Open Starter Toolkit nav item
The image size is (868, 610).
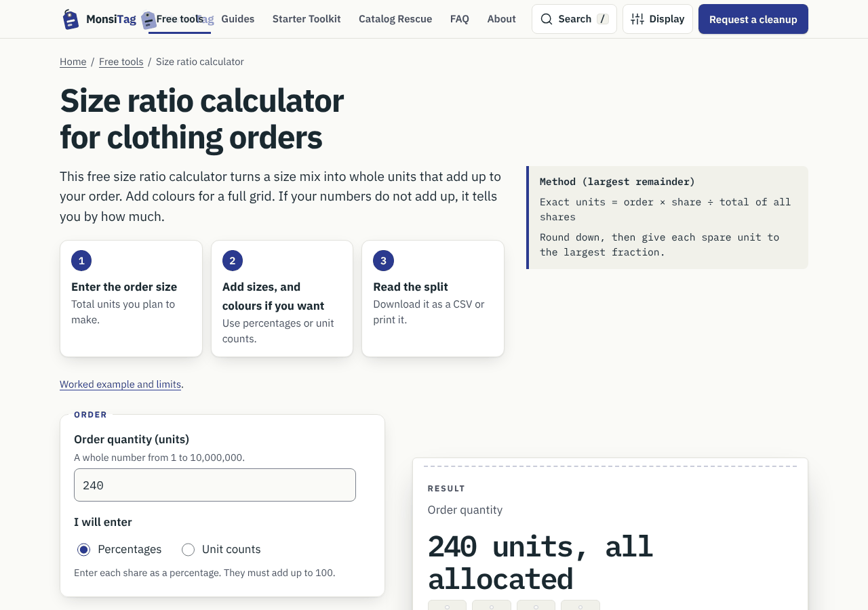307,19
